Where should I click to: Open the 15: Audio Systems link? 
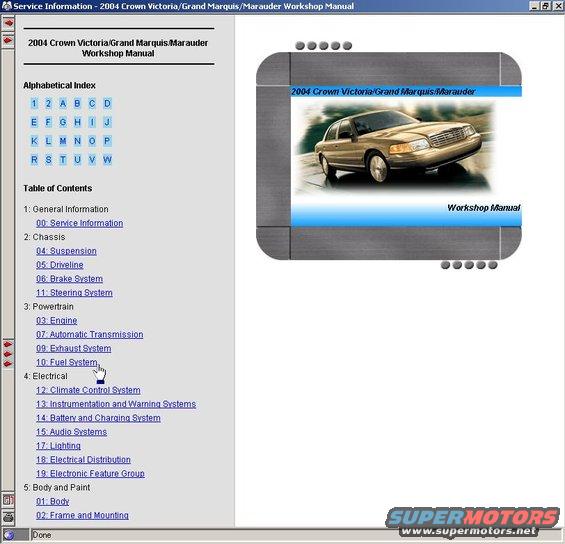[x=71, y=432]
